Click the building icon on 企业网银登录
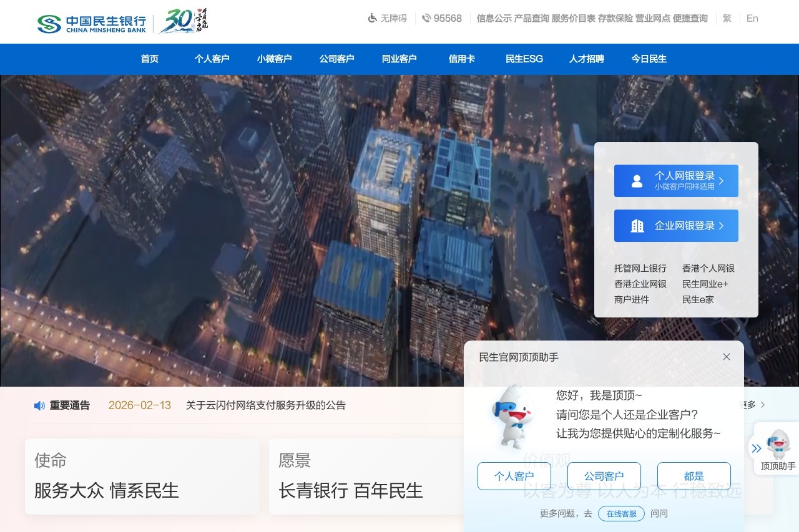Viewport: 799px width, 532px height. click(637, 226)
